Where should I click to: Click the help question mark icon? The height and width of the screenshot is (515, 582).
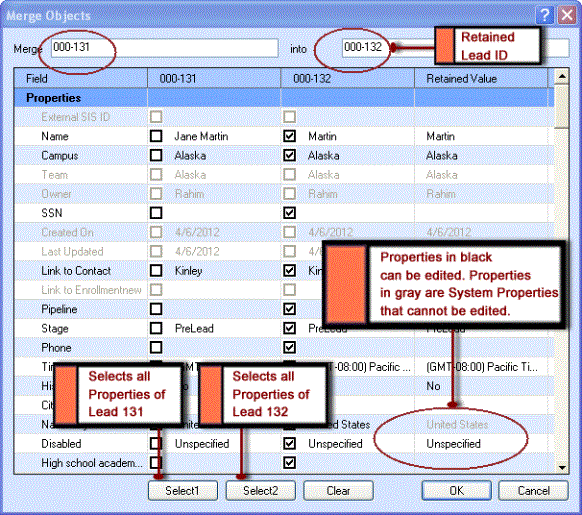coord(545,15)
